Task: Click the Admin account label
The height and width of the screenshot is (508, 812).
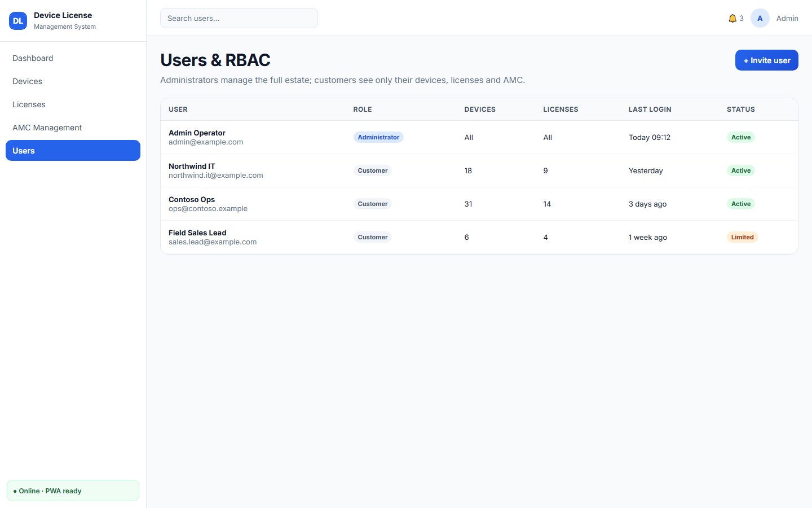Action: click(x=787, y=19)
